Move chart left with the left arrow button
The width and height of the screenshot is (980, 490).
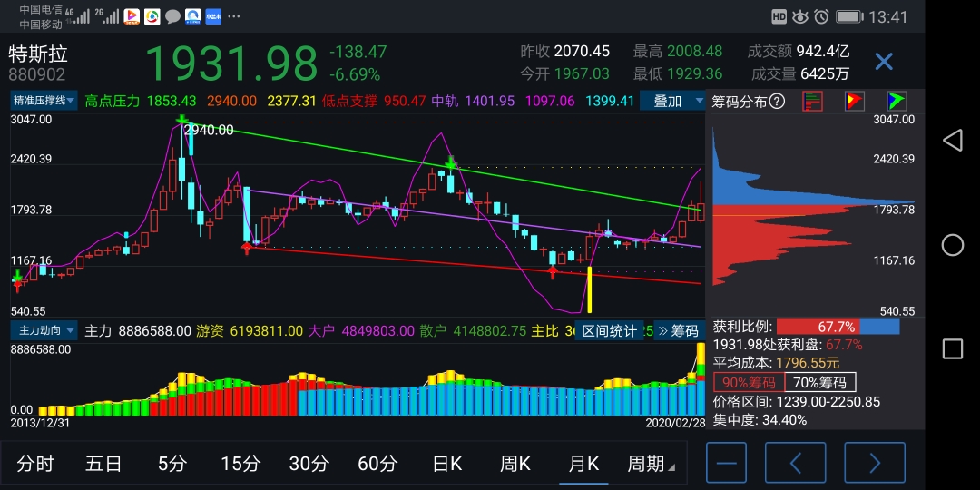coord(796,463)
